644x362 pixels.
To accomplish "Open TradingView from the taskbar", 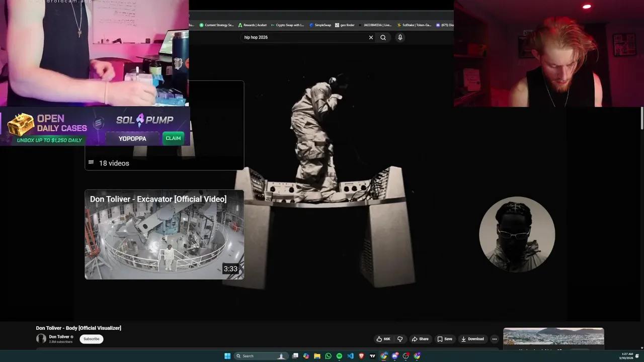I will coord(372,356).
